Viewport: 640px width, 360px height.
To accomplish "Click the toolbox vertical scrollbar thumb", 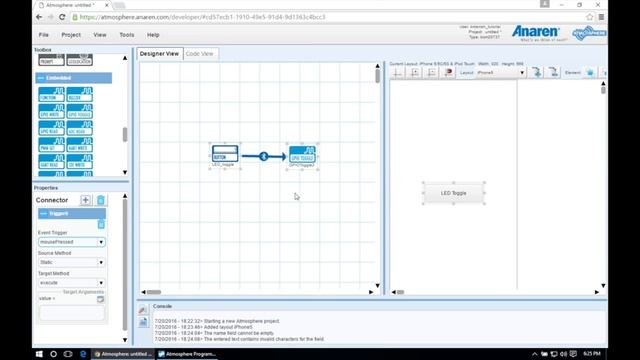I will tap(125, 134).
